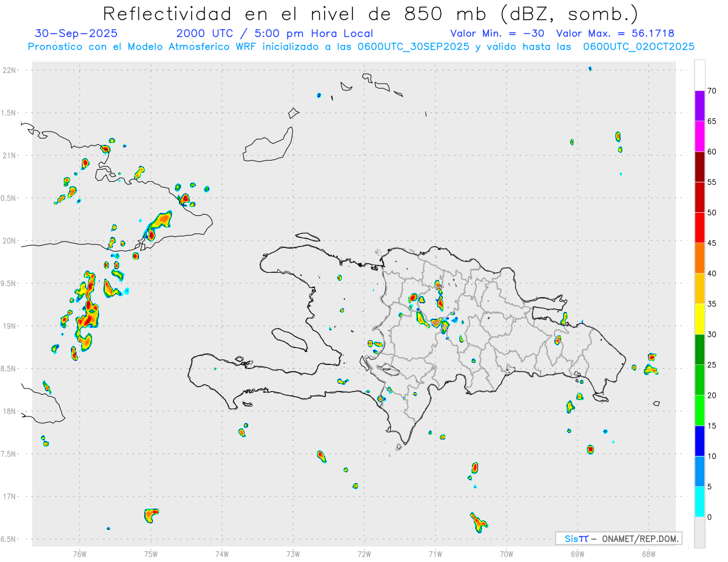Select the time text '2000 UTC / 5:00 pm Hora Local'

point(274,33)
